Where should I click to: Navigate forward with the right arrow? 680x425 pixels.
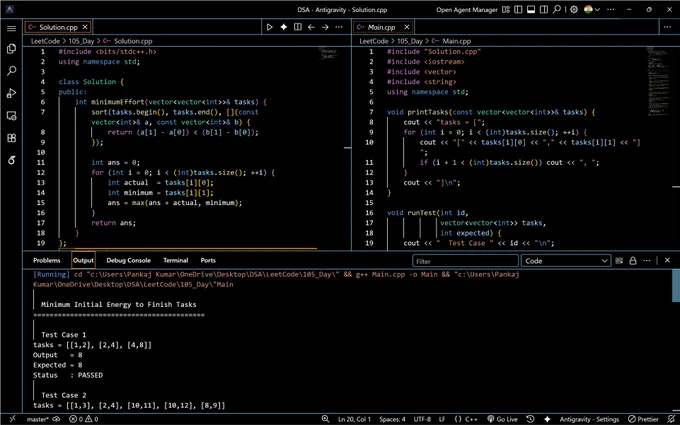coord(325,27)
